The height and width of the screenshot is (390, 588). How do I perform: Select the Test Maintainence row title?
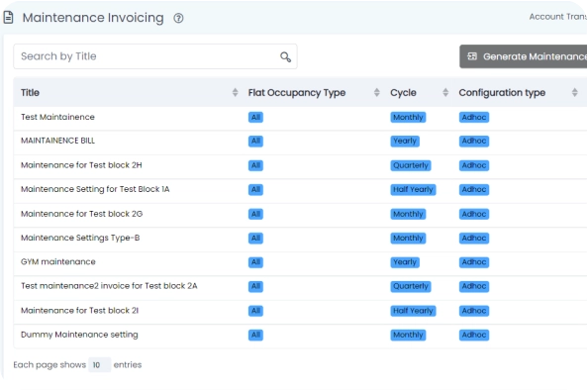coord(57,117)
